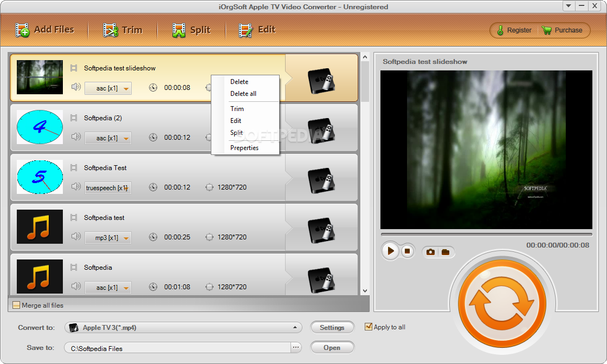Take a snapshot with the camera icon
Image resolution: width=607 pixels, height=364 pixels.
430,252
